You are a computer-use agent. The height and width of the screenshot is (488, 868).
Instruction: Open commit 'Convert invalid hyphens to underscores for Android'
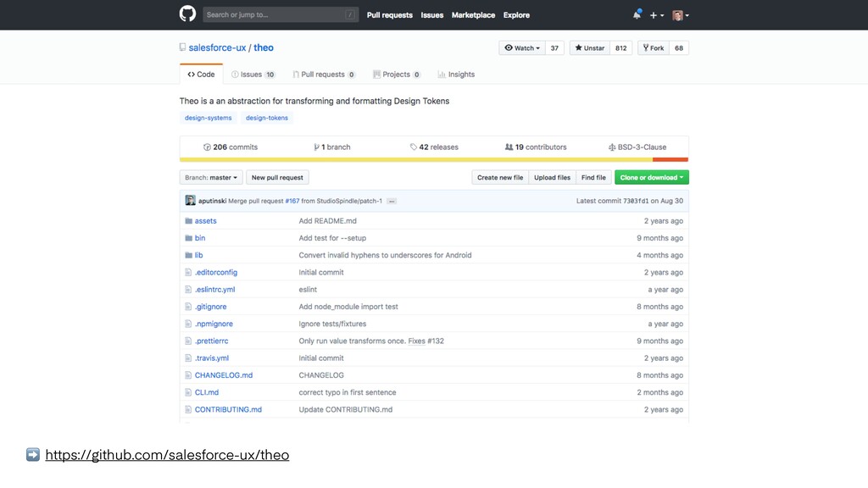(x=386, y=255)
